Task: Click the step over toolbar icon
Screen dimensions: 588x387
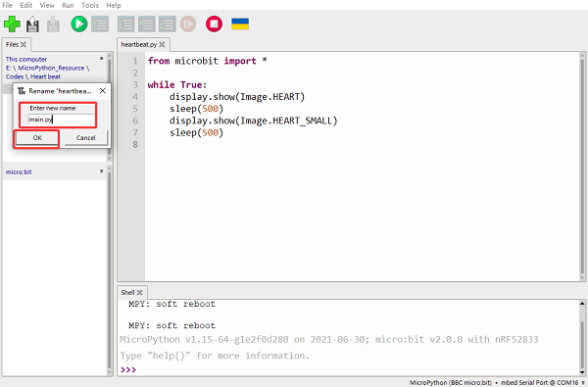Action: (126, 24)
